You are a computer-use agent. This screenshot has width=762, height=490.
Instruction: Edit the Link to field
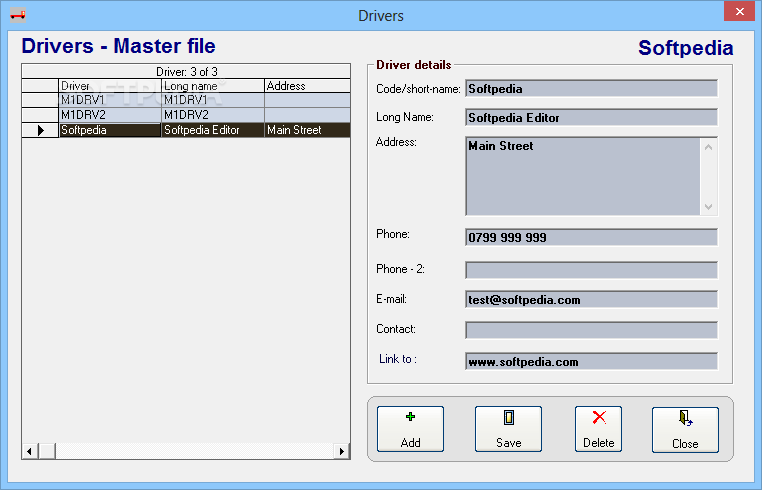point(591,361)
